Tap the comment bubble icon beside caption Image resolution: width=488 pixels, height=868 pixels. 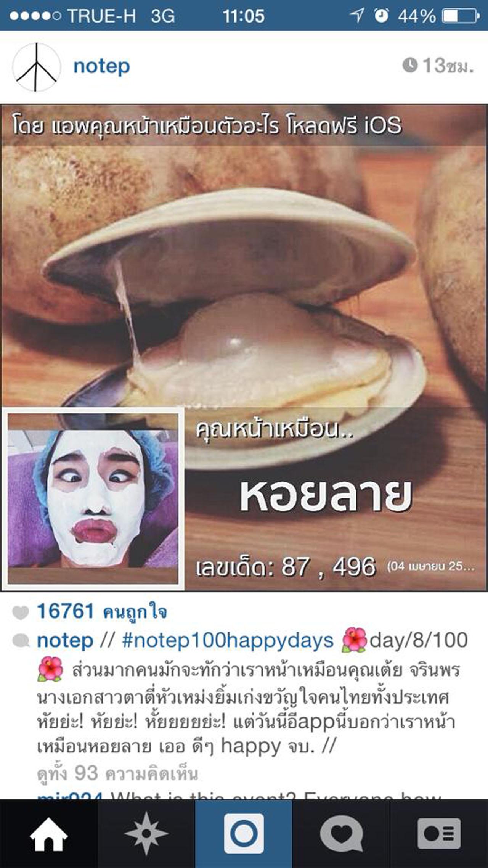21,641
